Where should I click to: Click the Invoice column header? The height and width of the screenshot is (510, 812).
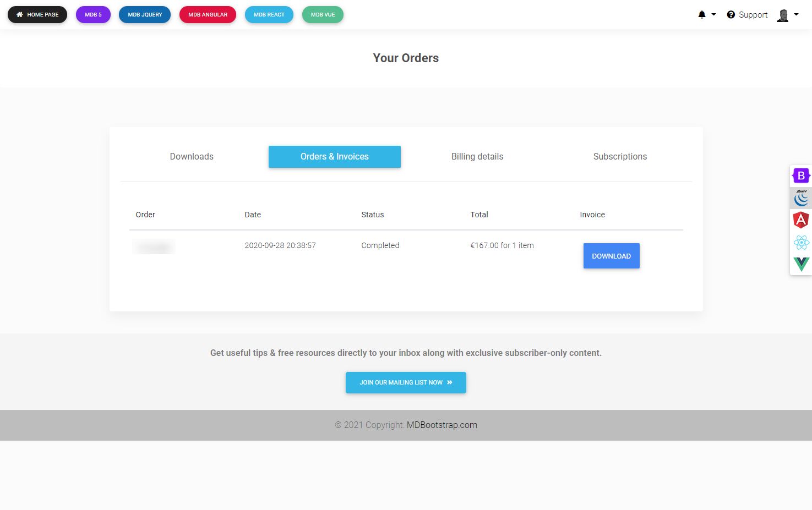click(x=592, y=215)
